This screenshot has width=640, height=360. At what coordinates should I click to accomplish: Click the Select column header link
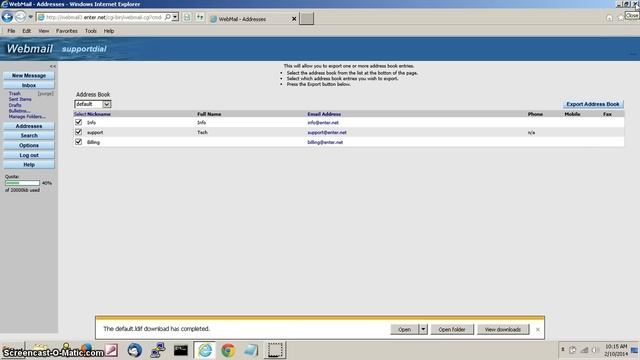(x=80, y=114)
